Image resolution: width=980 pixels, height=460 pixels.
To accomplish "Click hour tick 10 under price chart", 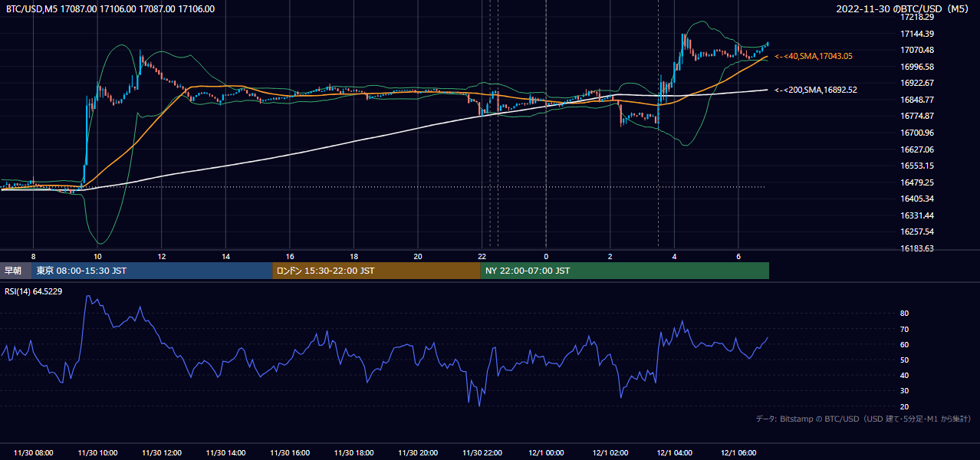I will click(x=97, y=255).
